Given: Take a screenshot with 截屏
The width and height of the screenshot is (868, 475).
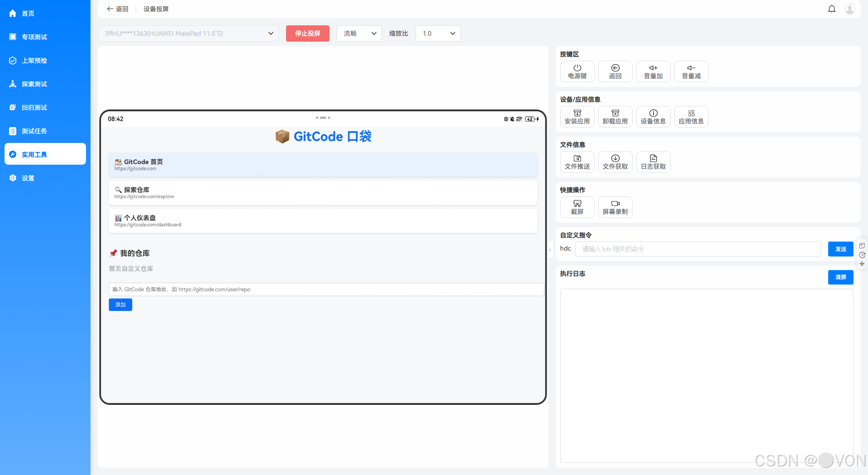Looking at the screenshot, I should pyautogui.click(x=577, y=207).
